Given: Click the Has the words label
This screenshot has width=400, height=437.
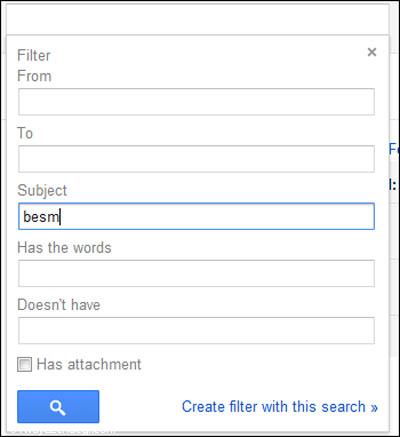Looking at the screenshot, I should point(64,248).
